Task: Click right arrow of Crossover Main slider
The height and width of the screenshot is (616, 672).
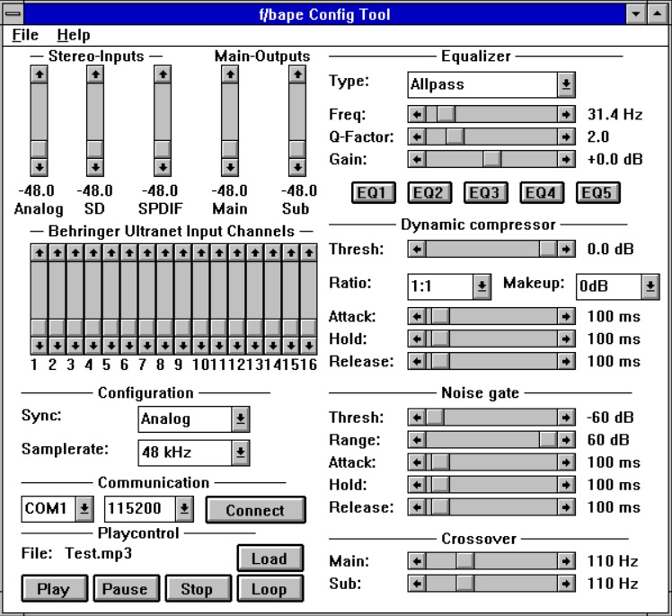Action: pos(565,561)
